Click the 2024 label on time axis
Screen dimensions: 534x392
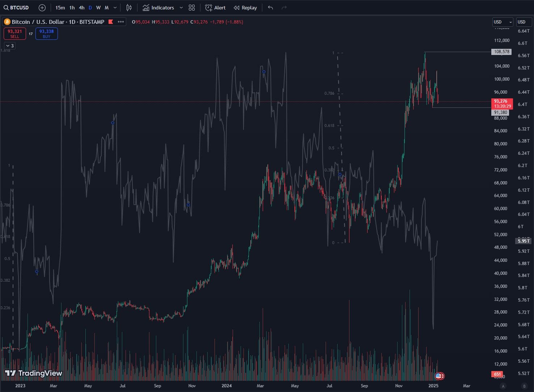(226, 386)
